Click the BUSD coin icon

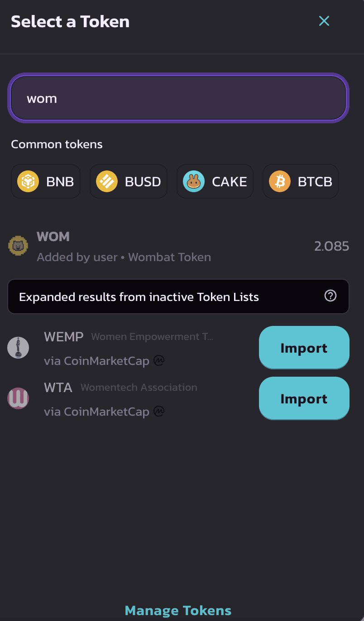pos(107,182)
